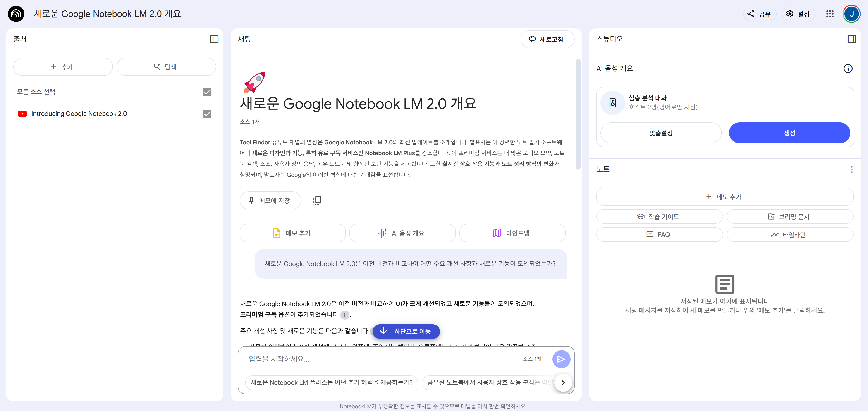868x411 pixels.
Task: Click the 탐색 discover button
Action: coord(166,67)
